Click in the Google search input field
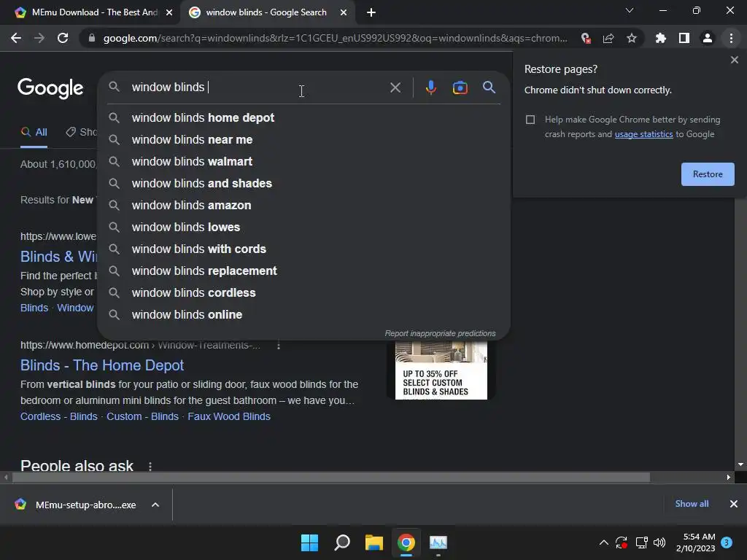This screenshot has width=747, height=560. point(258,87)
